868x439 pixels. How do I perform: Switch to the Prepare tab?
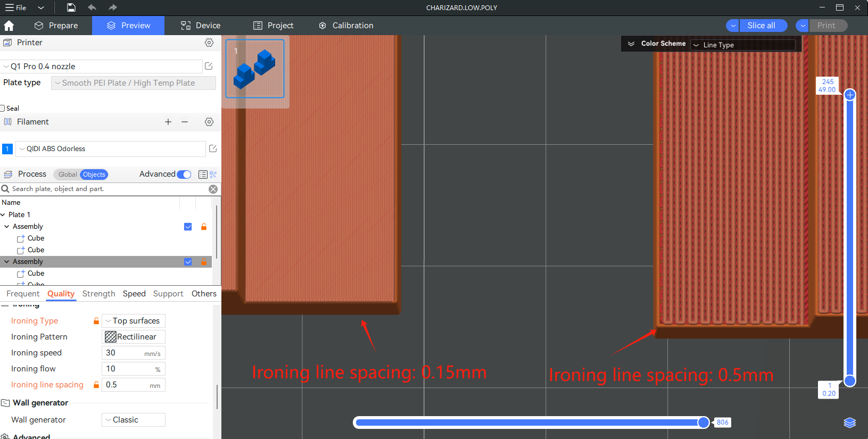[x=56, y=26]
